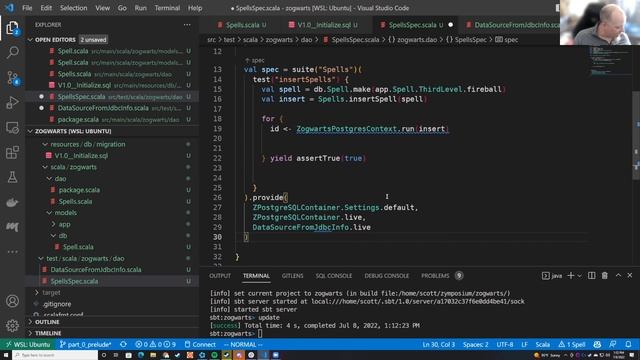Open Remote Explorer view

point(12,128)
